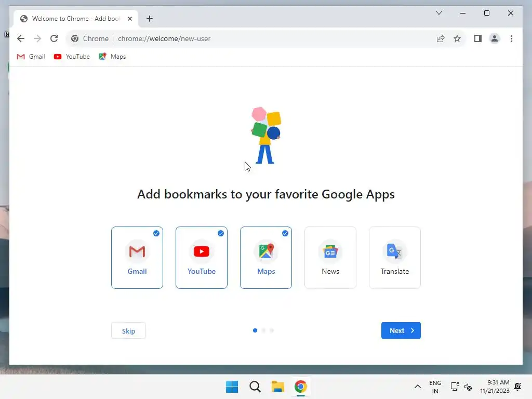Click the muted volume tray icon
532x399 pixels.
tap(468, 387)
